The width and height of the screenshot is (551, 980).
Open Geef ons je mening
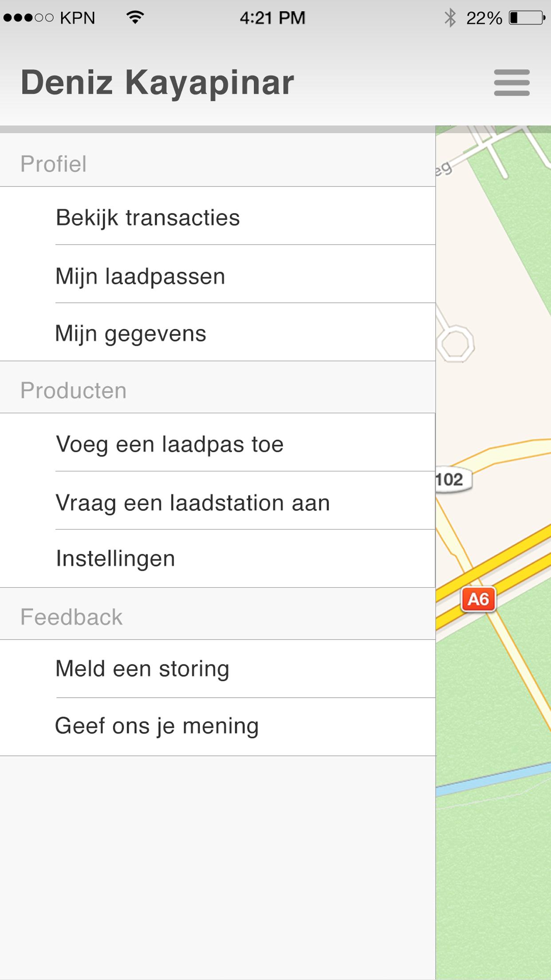(157, 726)
